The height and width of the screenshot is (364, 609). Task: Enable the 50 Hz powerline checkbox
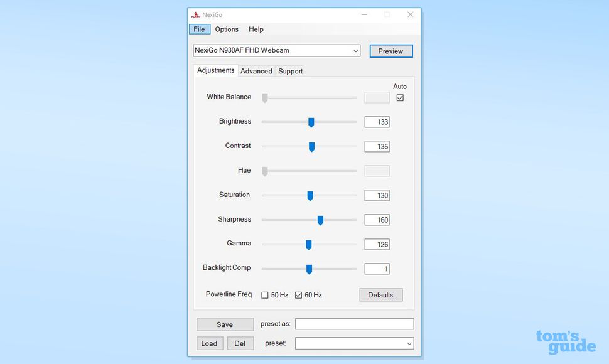coord(265,296)
